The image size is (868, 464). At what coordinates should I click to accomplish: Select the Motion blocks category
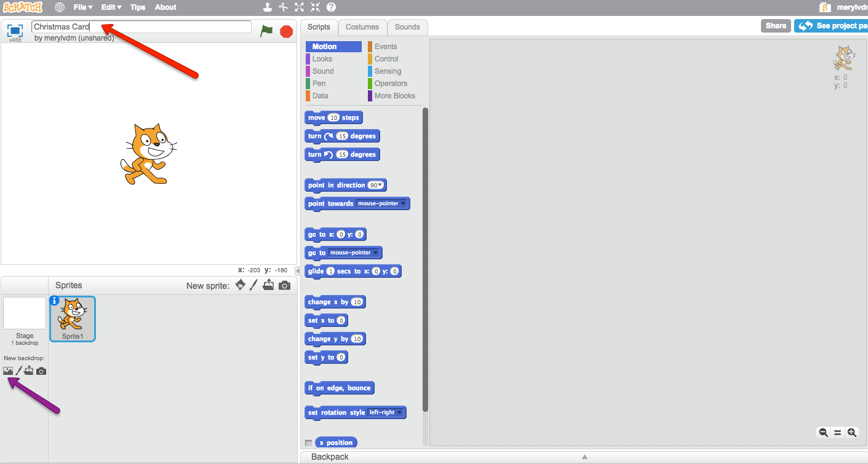(333, 47)
